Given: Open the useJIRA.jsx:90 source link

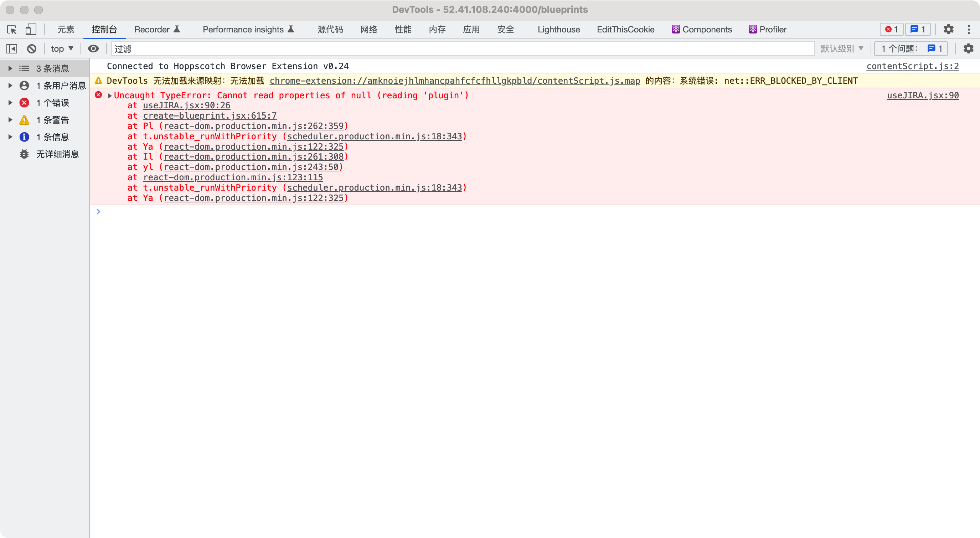Looking at the screenshot, I should click(x=923, y=95).
